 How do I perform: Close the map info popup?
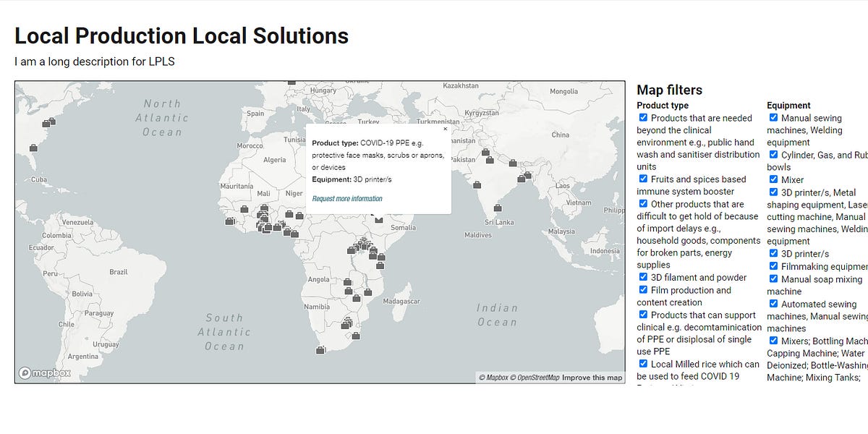tap(445, 130)
